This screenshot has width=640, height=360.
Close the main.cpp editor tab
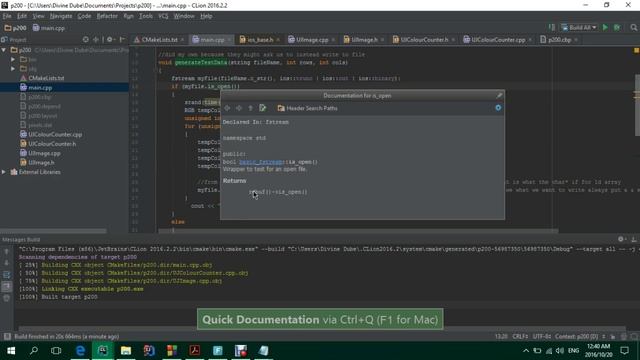pyautogui.click(x=229, y=40)
